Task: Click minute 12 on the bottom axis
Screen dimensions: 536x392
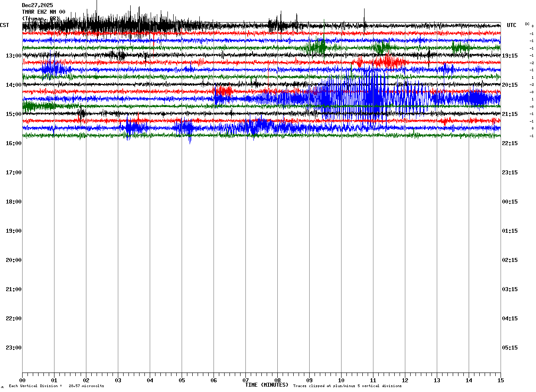Action: [405, 380]
